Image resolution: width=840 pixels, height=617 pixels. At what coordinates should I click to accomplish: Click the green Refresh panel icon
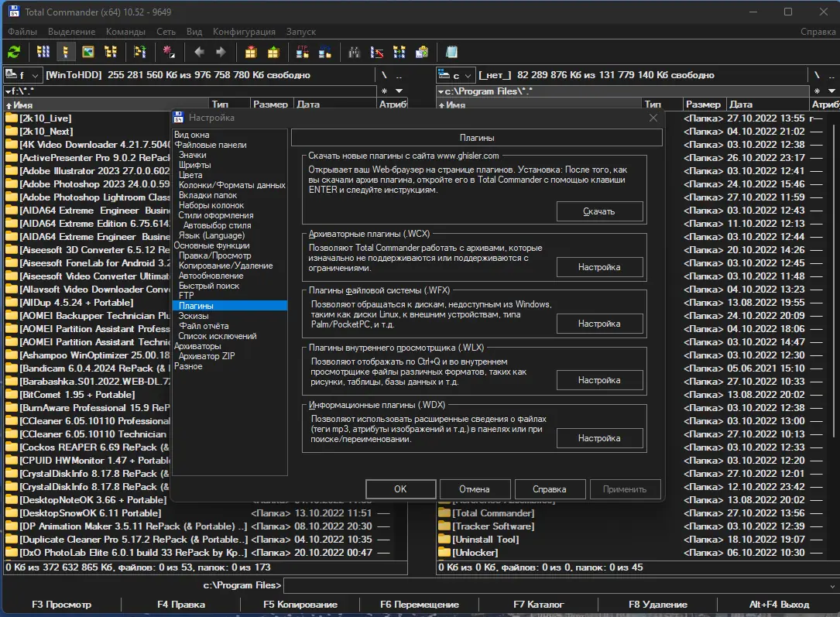click(14, 52)
